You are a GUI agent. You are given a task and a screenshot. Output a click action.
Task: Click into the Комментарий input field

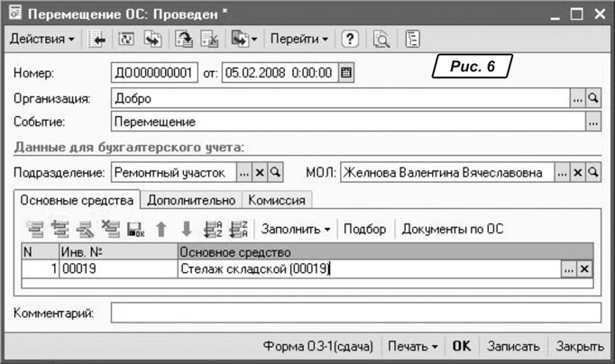click(x=355, y=313)
